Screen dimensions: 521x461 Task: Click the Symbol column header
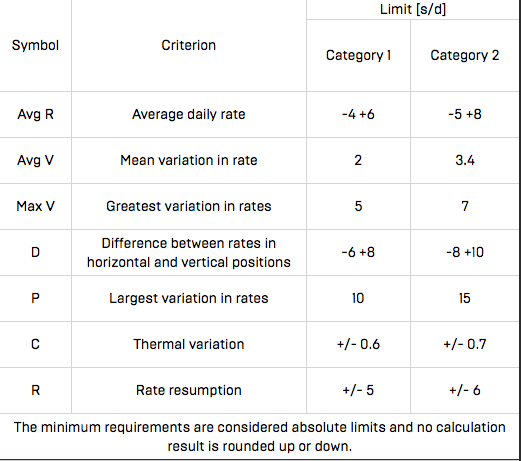(x=35, y=45)
